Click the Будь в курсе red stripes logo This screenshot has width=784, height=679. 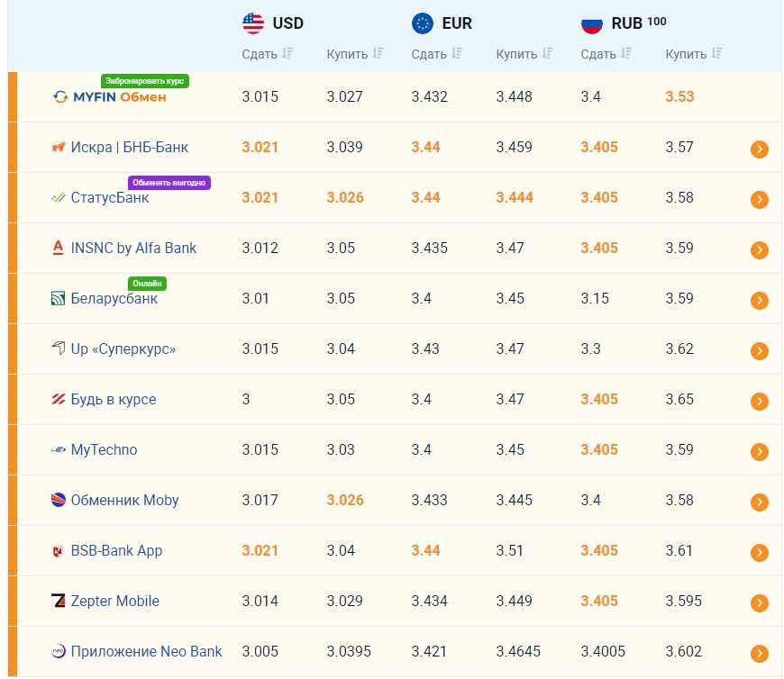[x=59, y=399]
